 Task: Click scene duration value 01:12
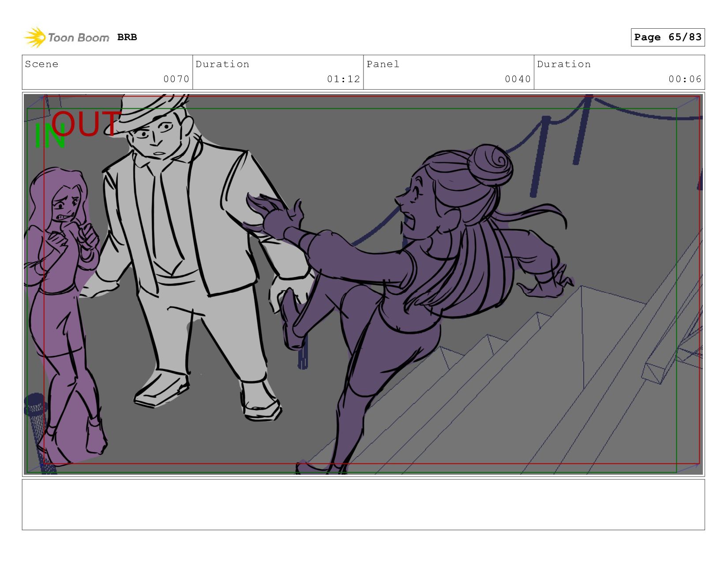[343, 79]
